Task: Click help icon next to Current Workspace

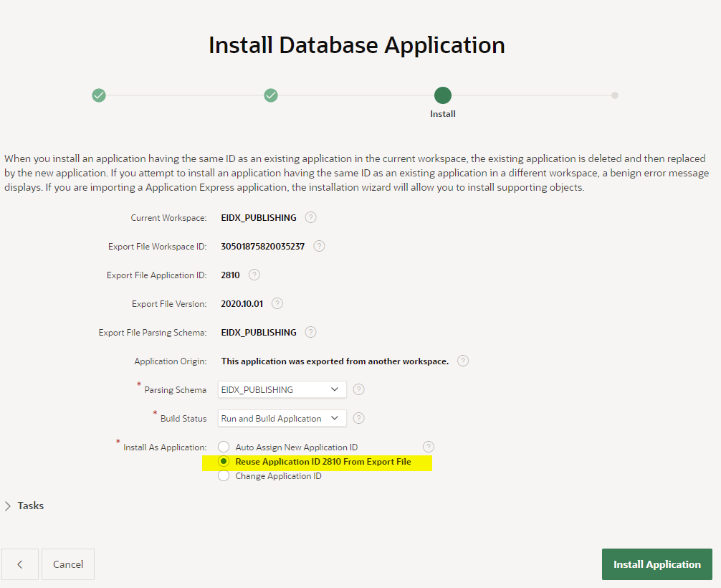Action: tap(310, 217)
